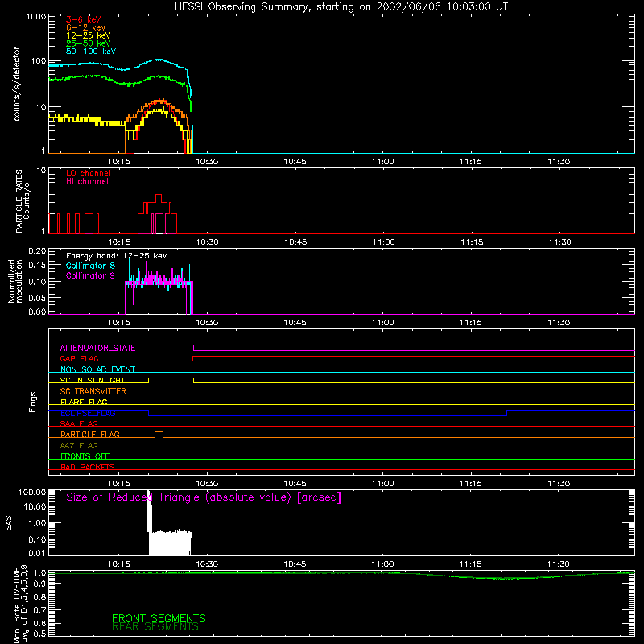
Task: Click the BAD_PACKETS flag label
Action: pyautogui.click(x=88, y=468)
